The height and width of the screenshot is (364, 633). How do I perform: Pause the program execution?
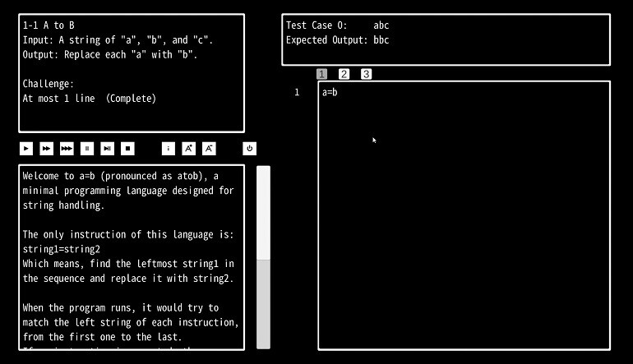[x=87, y=149]
